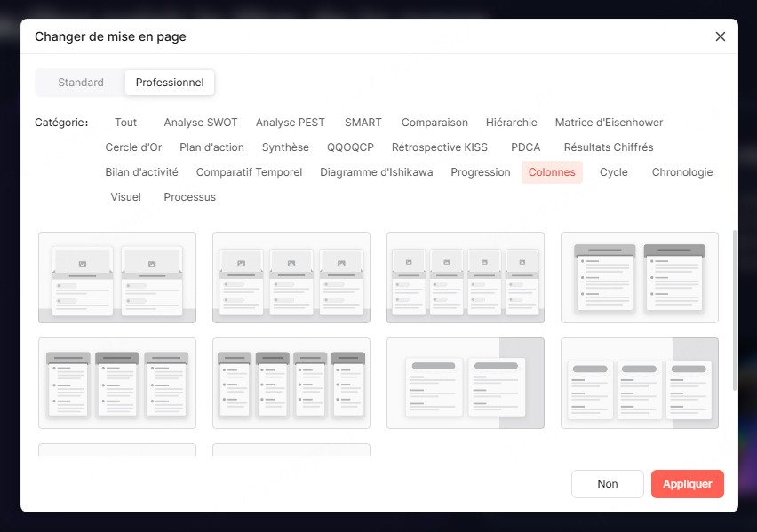
Task: Select the SMART category filter
Action: click(363, 123)
